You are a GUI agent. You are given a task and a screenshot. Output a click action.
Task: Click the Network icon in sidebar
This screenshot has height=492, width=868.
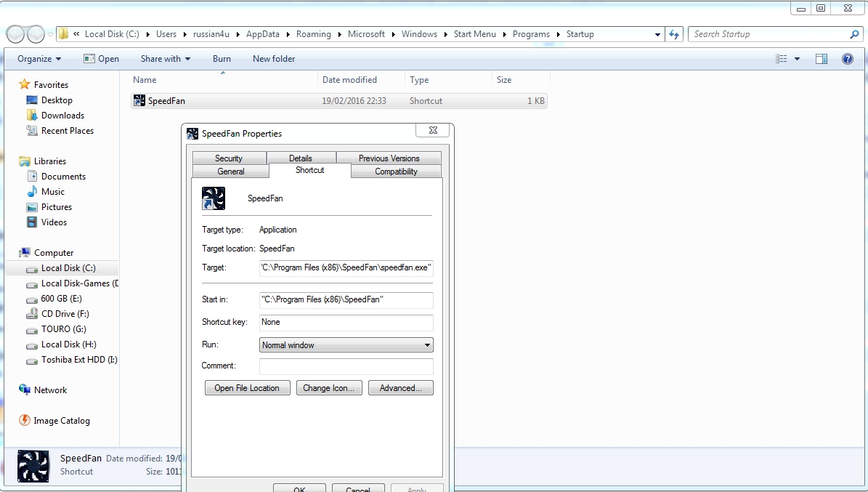click(x=25, y=390)
